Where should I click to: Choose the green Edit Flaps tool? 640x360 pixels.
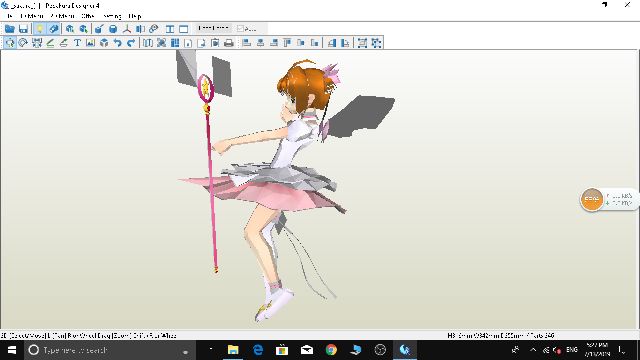[50, 42]
